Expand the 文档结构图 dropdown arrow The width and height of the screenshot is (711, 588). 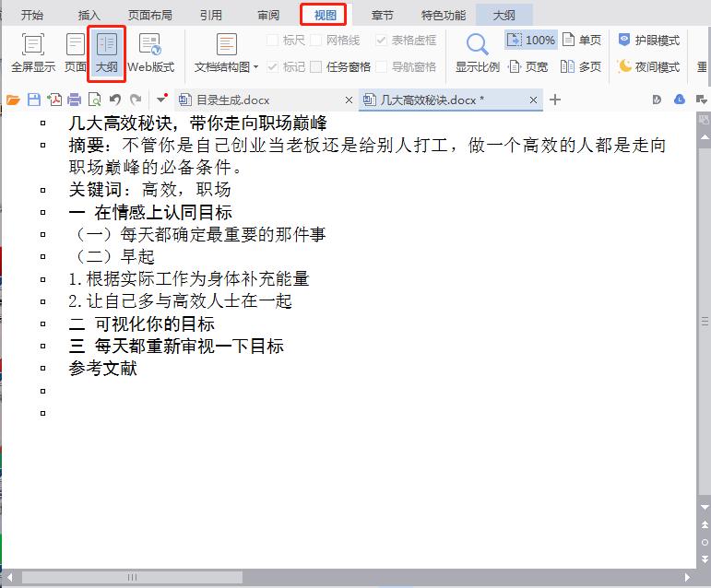point(255,67)
